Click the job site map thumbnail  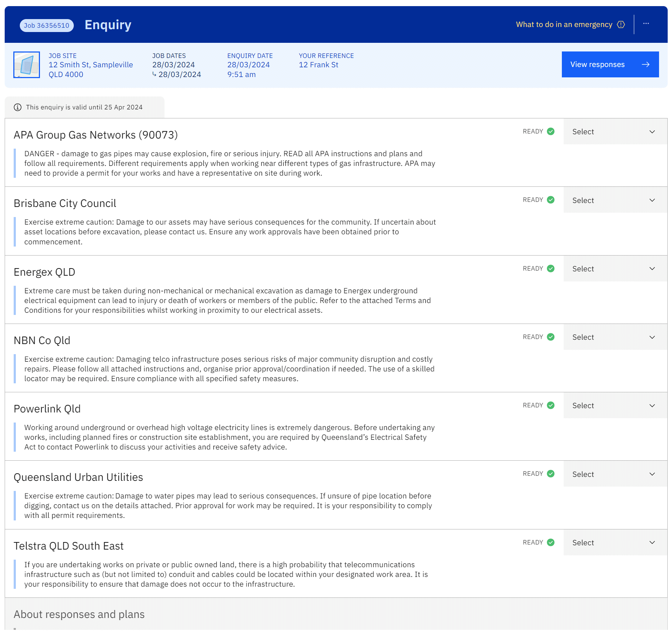point(27,65)
